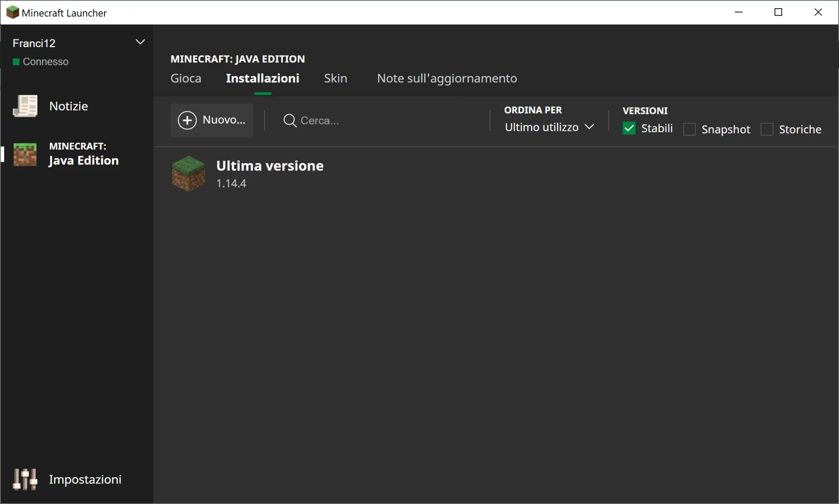Open the Note sull'aggiornamento tab
The height and width of the screenshot is (504, 839).
point(447,78)
